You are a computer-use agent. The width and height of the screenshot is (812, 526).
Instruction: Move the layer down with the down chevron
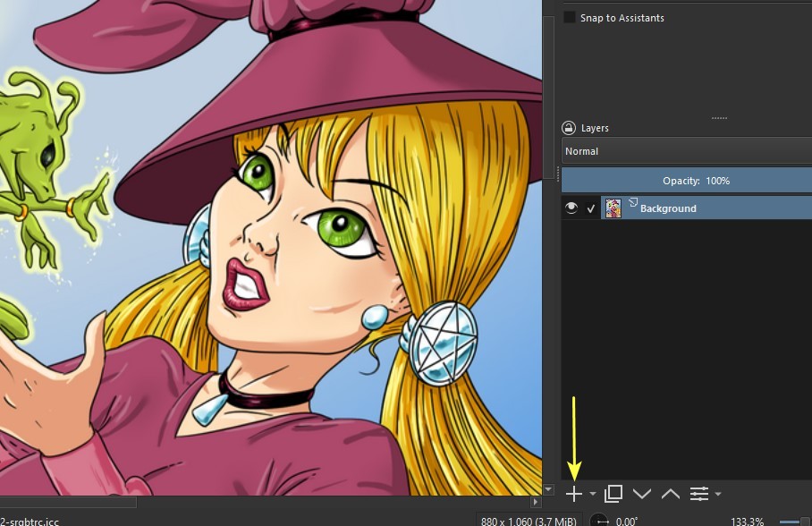tap(642, 494)
